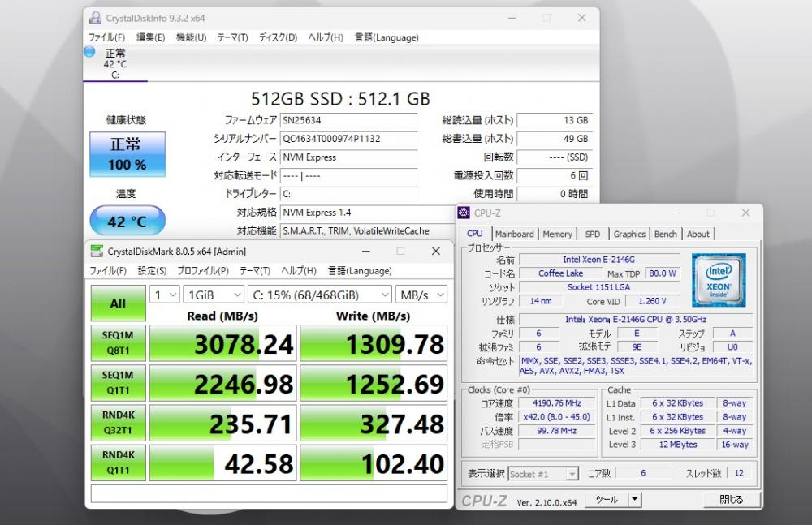
Task: Open テーマ(T) menu in CrystalDiskInfo
Action: [232, 37]
